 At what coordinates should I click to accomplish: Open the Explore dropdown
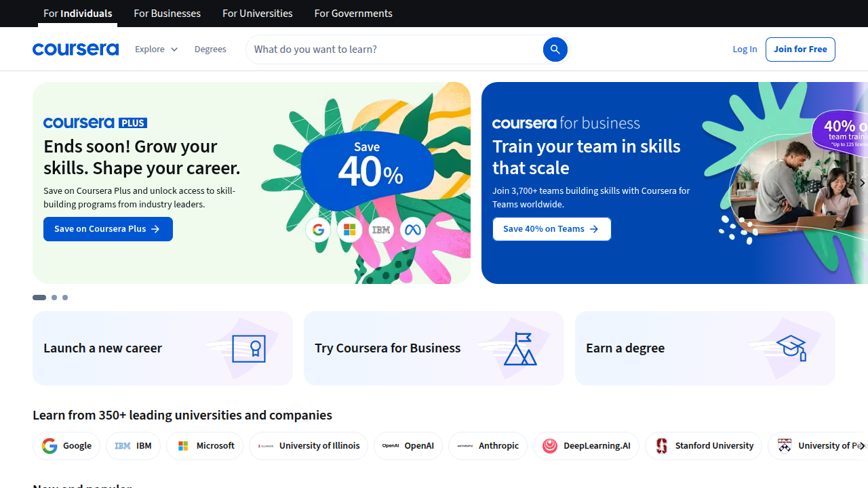(156, 49)
